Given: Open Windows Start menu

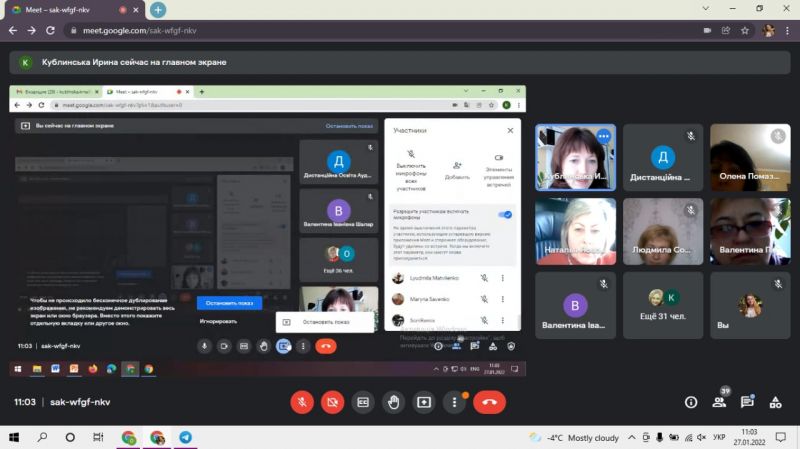Looking at the screenshot, I should coord(14,437).
